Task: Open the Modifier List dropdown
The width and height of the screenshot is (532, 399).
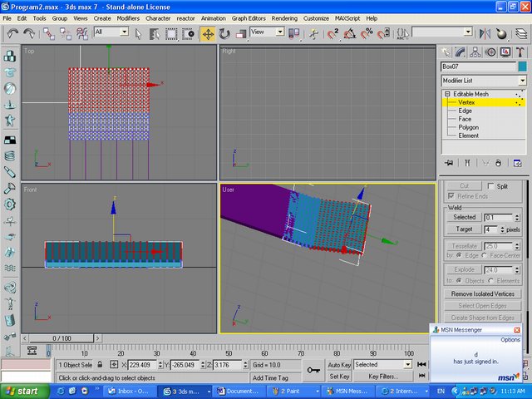Action: pyautogui.click(x=522, y=81)
